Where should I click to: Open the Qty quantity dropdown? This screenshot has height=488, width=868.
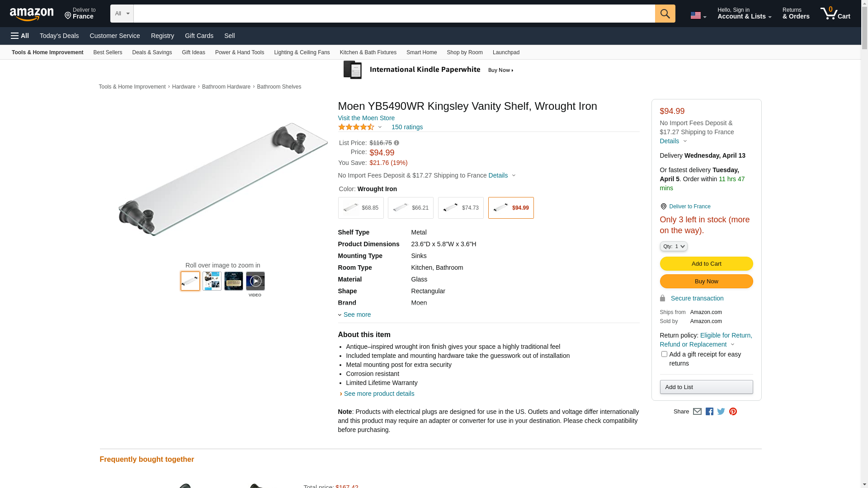click(x=674, y=246)
